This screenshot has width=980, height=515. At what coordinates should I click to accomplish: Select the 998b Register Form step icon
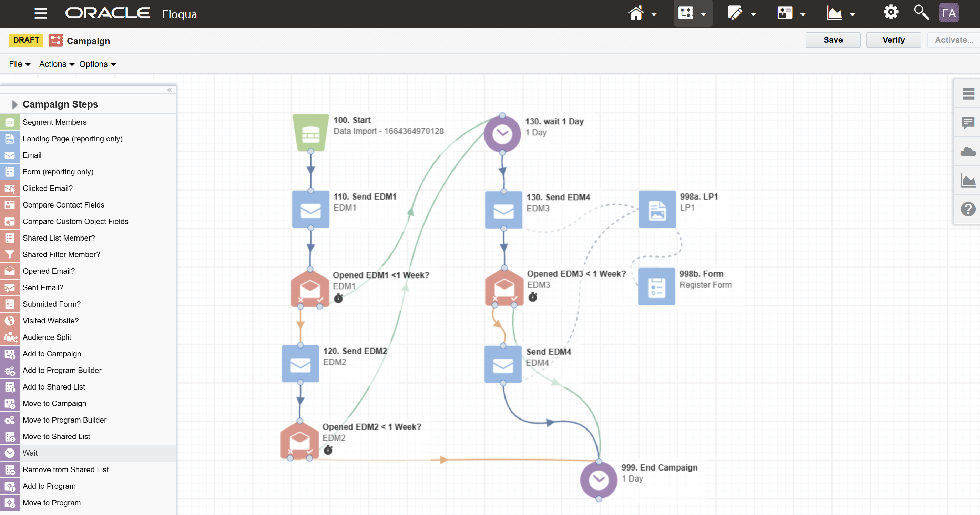pyautogui.click(x=656, y=286)
